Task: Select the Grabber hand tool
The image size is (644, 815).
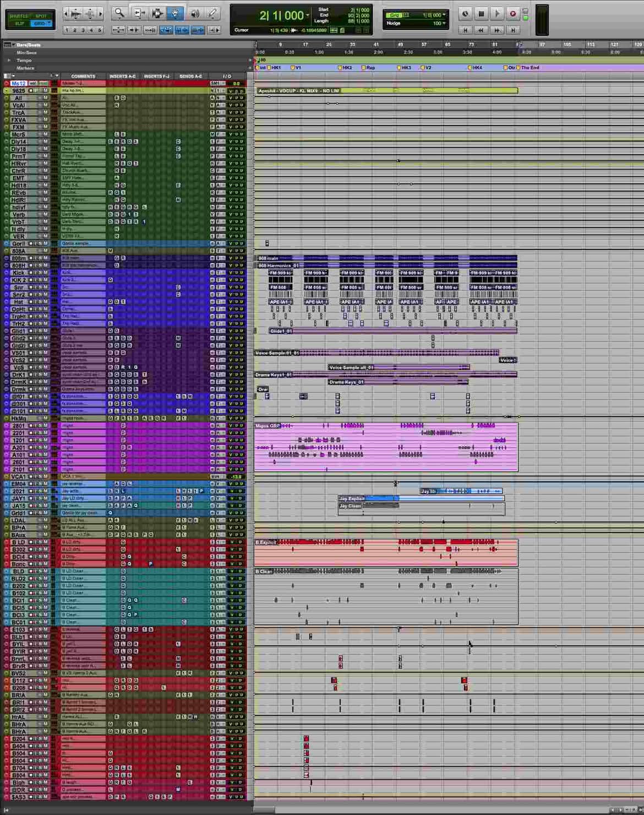Action: 176,13
